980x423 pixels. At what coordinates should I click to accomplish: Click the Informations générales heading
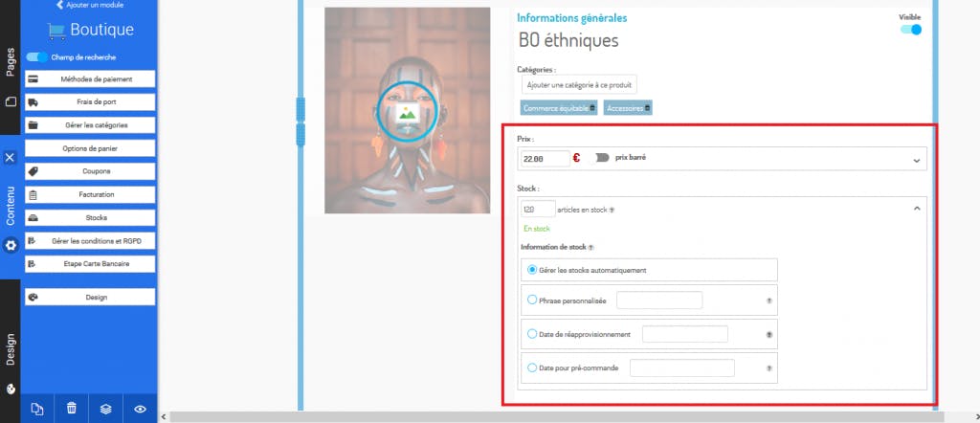pyautogui.click(x=572, y=18)
